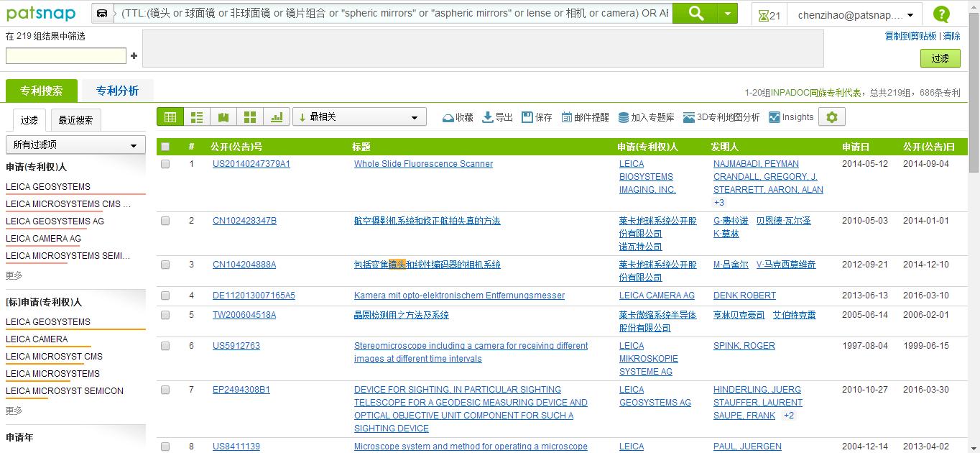This screenshot has height=453, width=980.
Task: Expand the 所有过滤项 filter dropdown
Action: 75,145
